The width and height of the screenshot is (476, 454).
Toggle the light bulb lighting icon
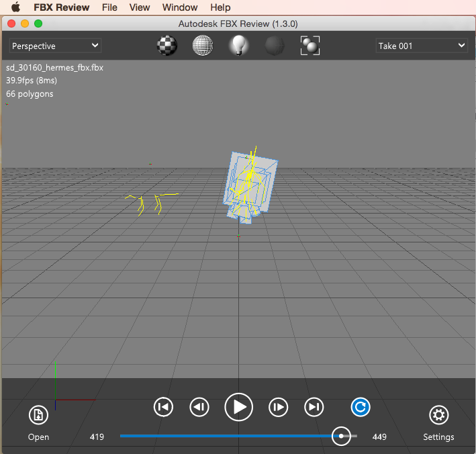[x=238, y=46]
